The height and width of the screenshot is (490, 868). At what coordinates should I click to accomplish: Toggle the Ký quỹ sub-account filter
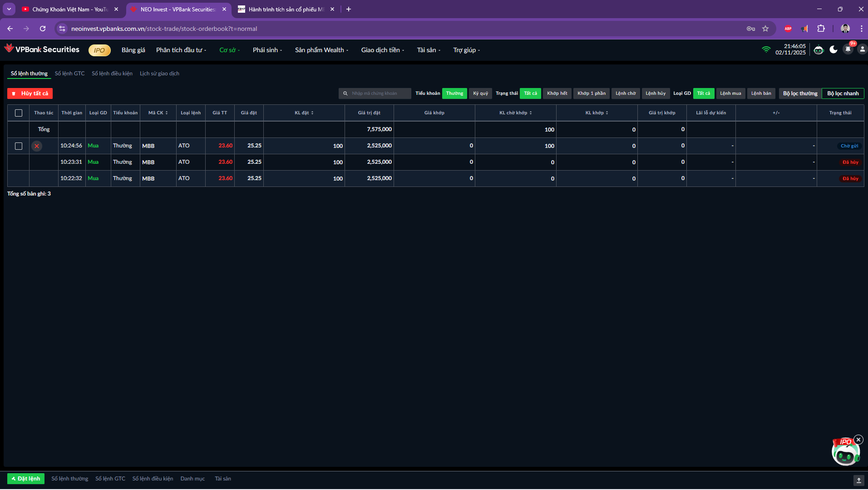pos(480,93)
